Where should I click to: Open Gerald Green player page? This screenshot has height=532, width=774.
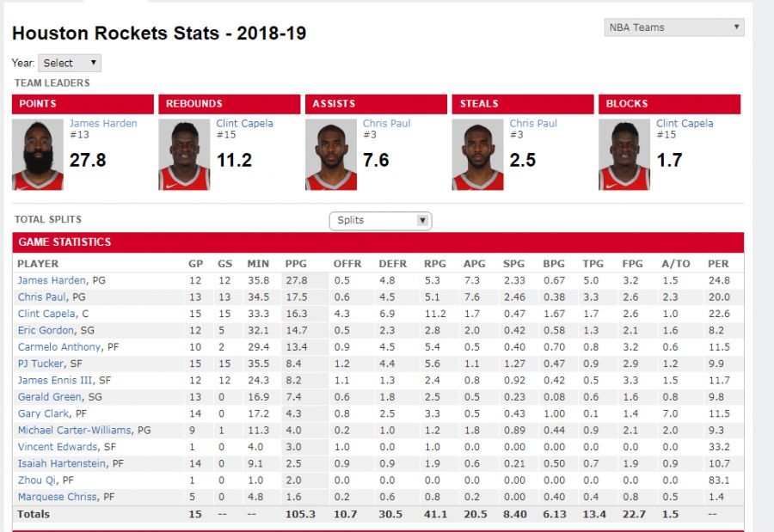(x=49, y=397)
